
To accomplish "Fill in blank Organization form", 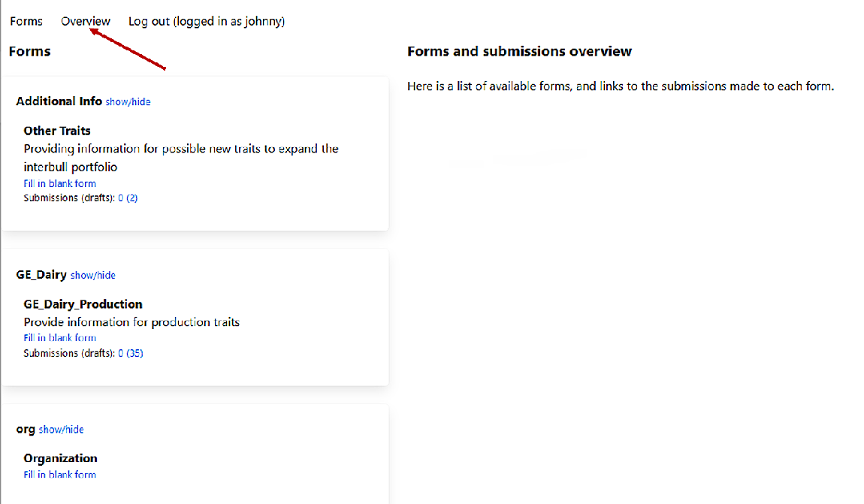I will [x=59, y=475].
